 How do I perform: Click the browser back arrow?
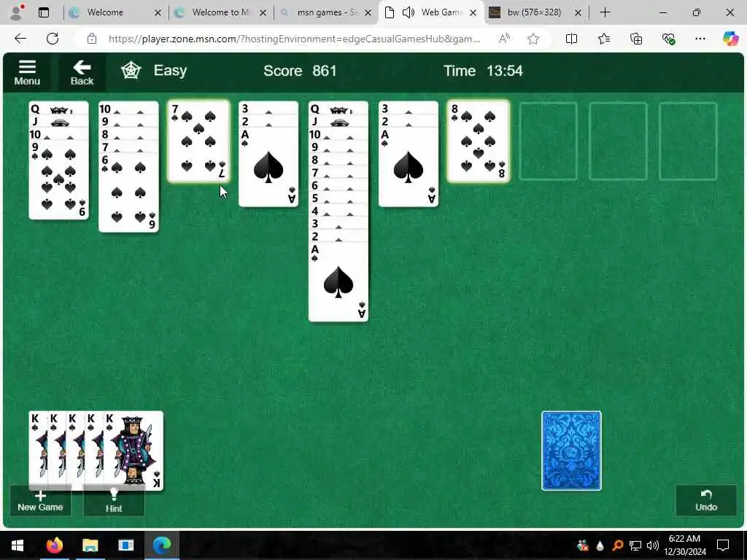(20, 39)
